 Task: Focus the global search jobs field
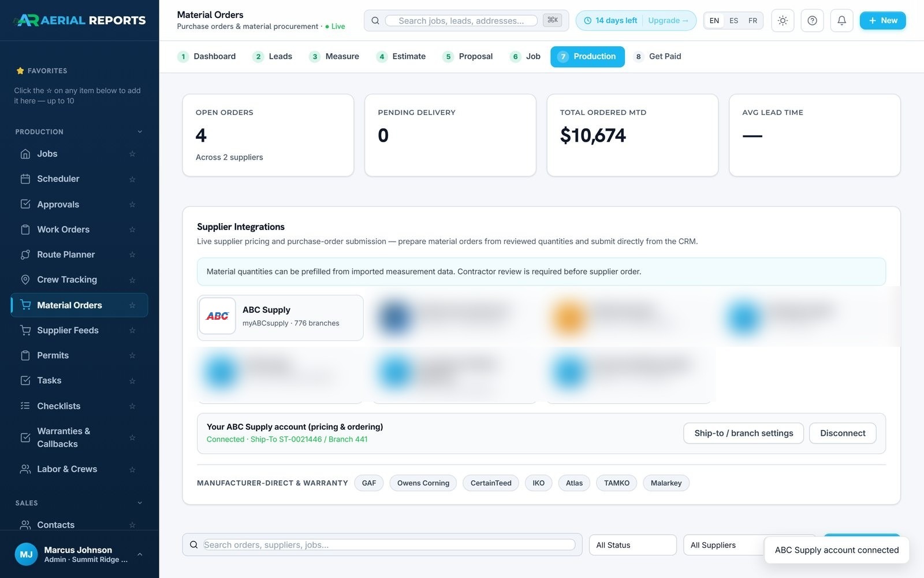[x=461, y=21]
